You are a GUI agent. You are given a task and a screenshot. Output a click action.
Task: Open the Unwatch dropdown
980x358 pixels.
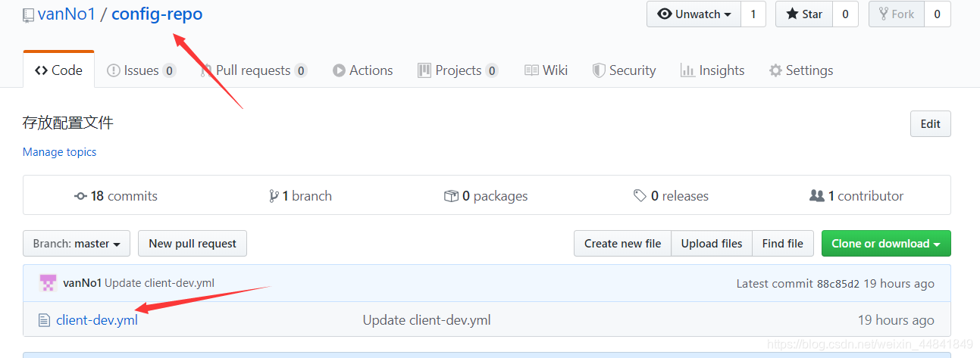coord(694,14)
